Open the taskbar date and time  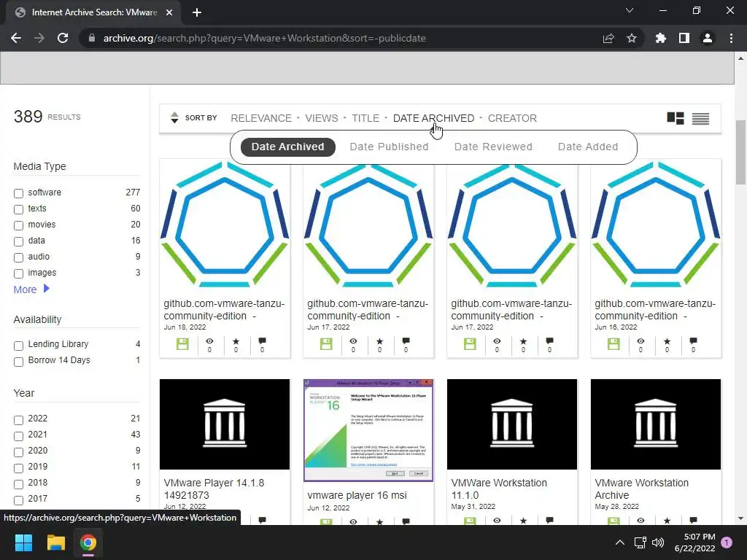[x=695, y=542]
